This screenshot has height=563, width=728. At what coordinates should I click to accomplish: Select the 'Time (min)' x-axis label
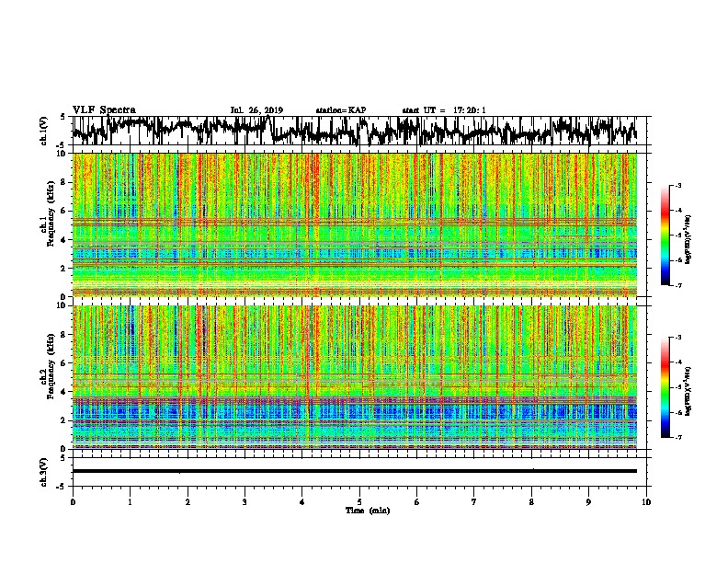[368, 511]
